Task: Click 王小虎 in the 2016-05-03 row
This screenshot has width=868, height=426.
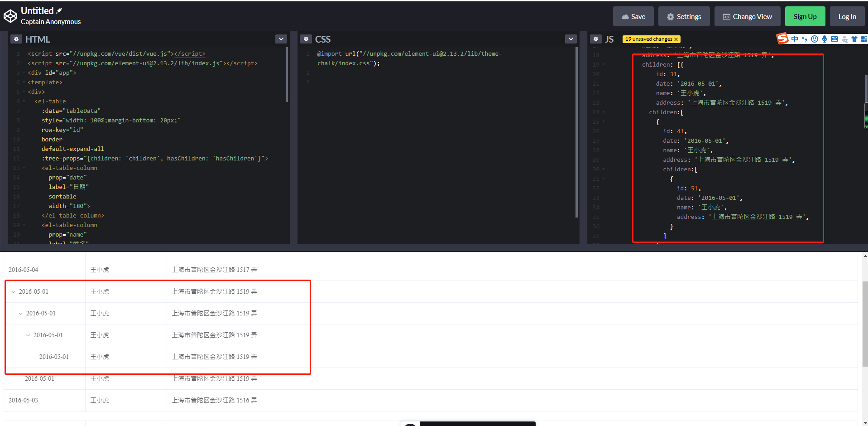Action: point(100,400)
